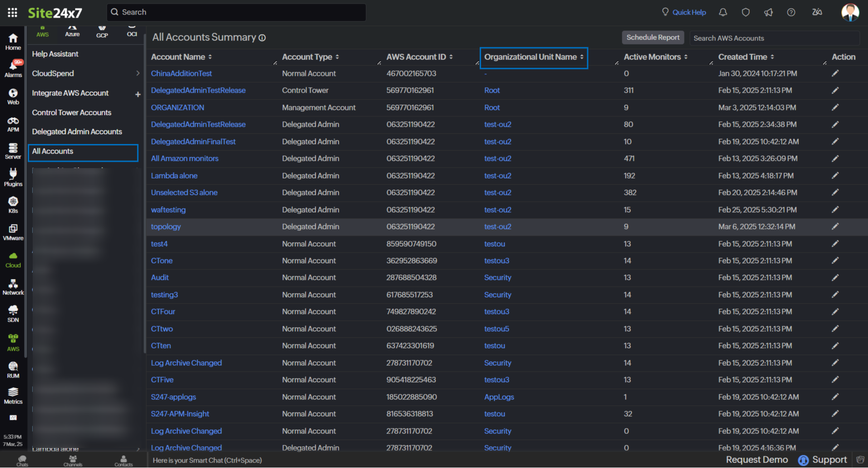Screen dimensions: 868x468
Task: Sort by Active Monitors column
Action: click(x=685, y=57)
